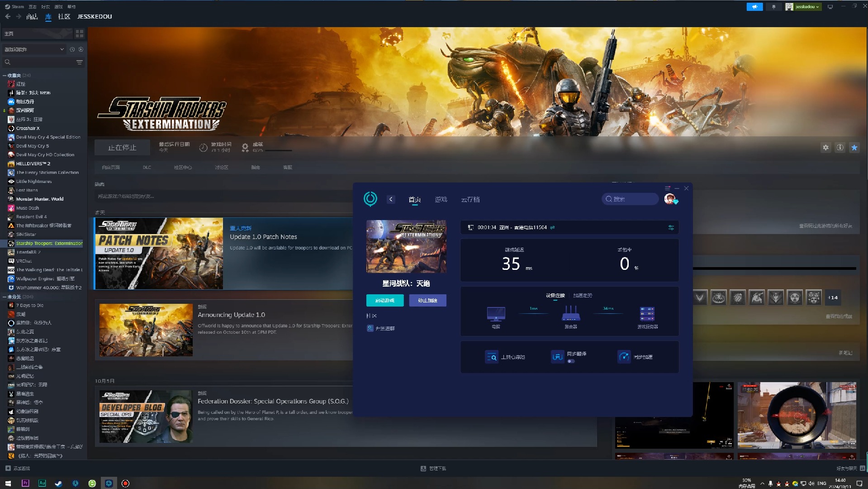Open Announcing Update 1.0 news
The height and width of the screenshot is (489, 868).
[231, 315]
